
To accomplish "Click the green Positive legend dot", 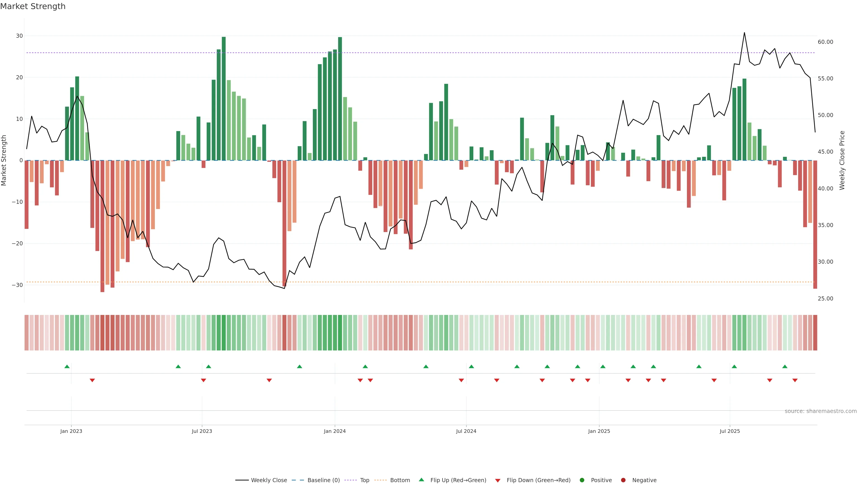I will (x=582, y=480).
